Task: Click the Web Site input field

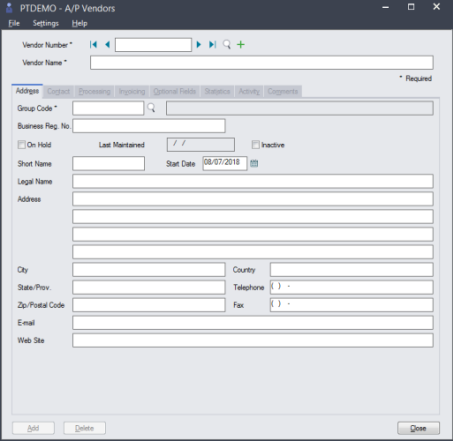Action: pos(253,340)
